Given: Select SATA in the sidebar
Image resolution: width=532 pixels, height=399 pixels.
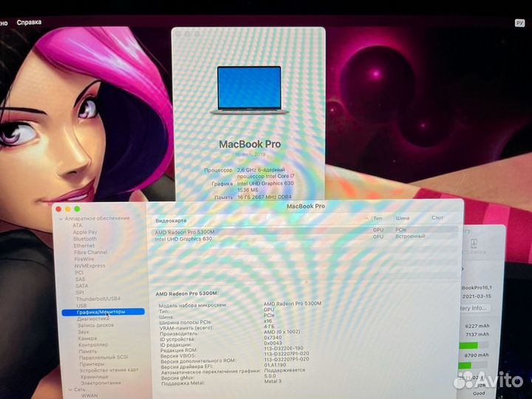Looking at the screenshot, I should (82, 286).
